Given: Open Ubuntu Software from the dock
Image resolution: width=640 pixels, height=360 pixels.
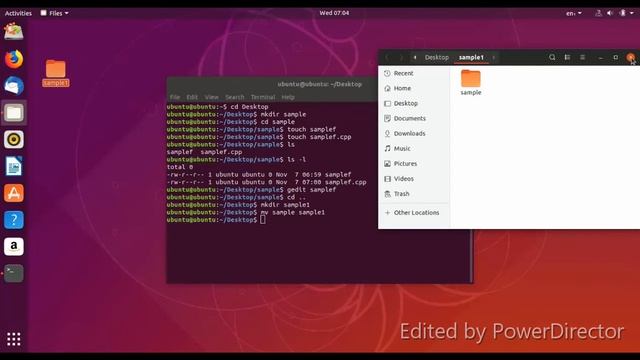Looking at the screenshot, I should pos(14,193).
